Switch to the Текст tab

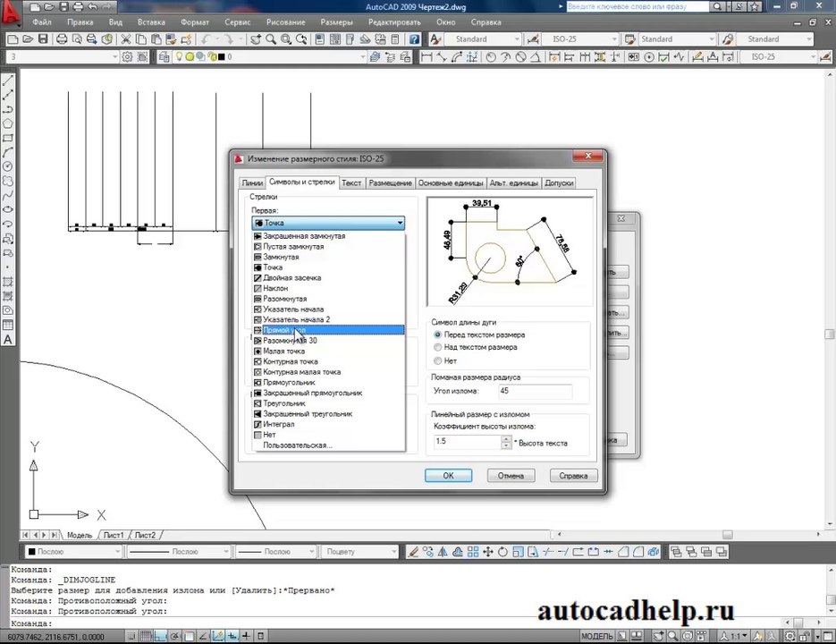[351, 183]
